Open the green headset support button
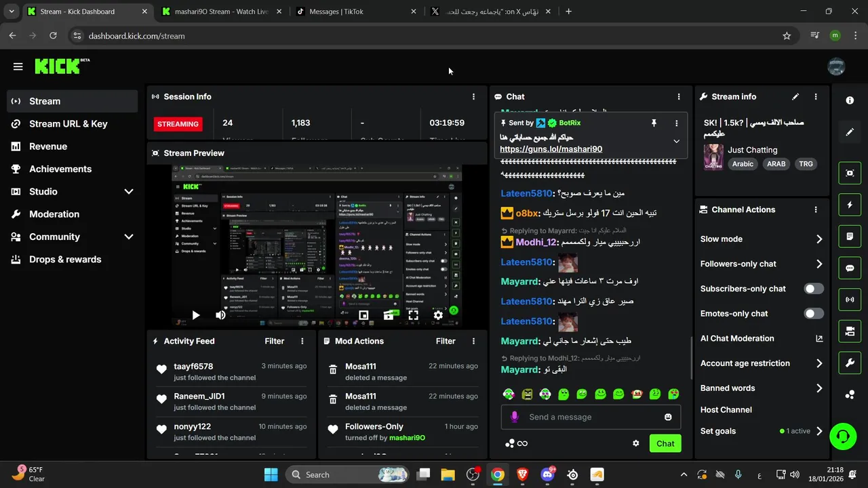This screenshot has height=488, width=868. [843, 436]
